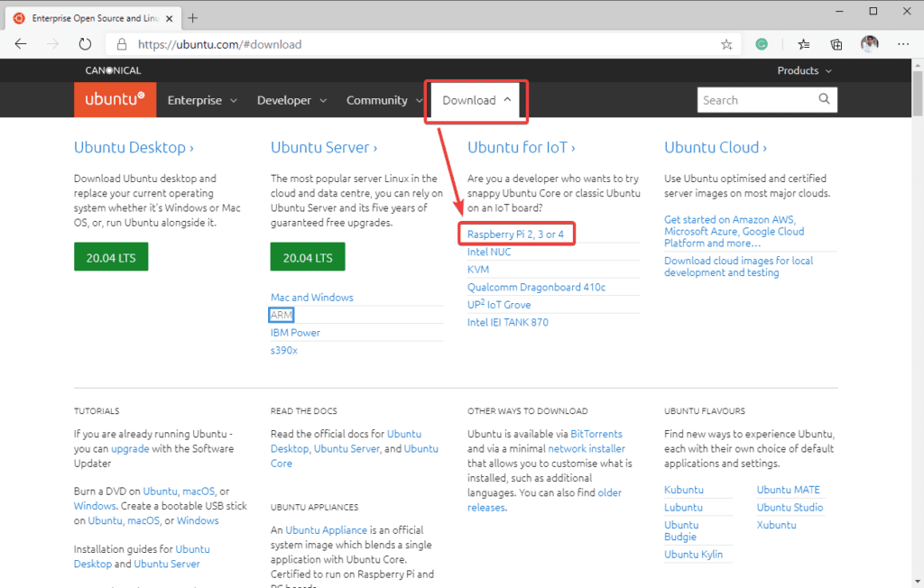Viewport: 924px width, 588px height.
Task: Expand the Developer dropdown menu
Action: click(x=291, y=100)
